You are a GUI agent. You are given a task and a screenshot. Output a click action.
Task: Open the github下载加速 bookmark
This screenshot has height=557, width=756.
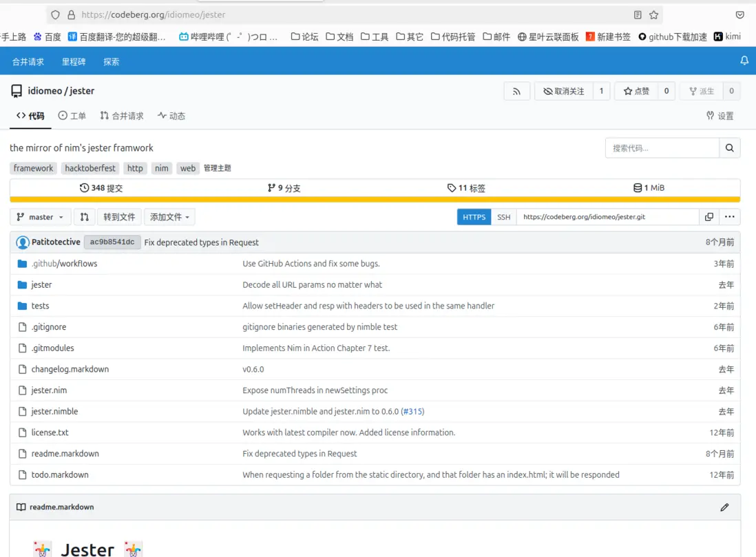point(672,36)
